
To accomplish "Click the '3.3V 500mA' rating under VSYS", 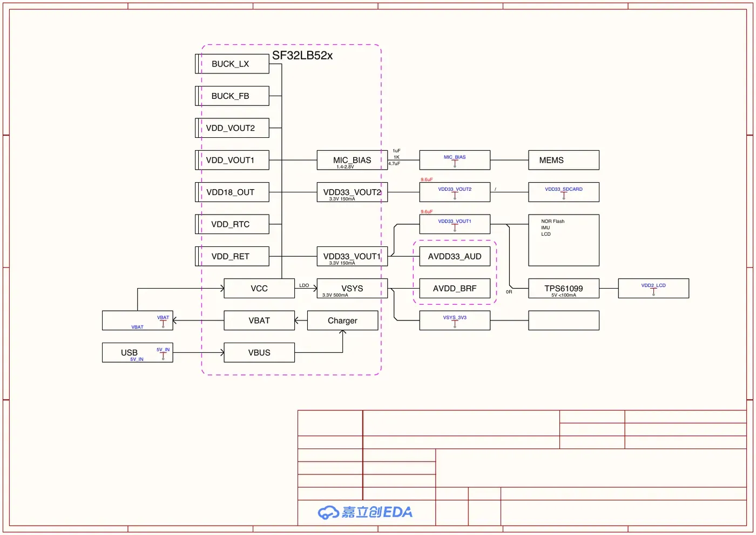I will tap(335, 296).
